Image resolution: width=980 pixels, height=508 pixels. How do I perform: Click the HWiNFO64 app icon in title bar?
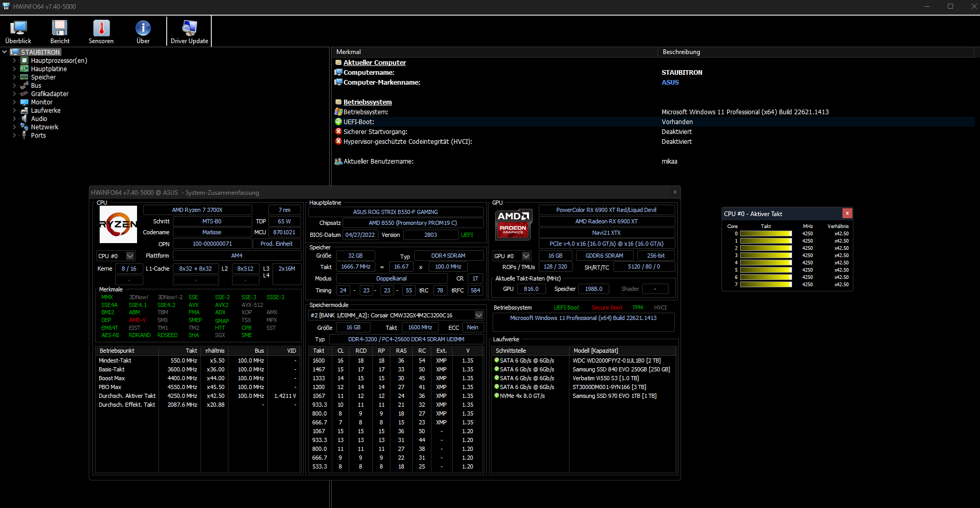(6, 6)
